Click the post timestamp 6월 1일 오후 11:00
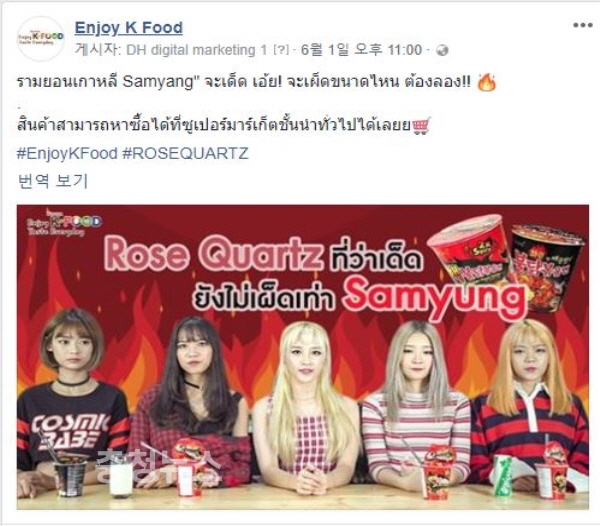 (361, 50)
